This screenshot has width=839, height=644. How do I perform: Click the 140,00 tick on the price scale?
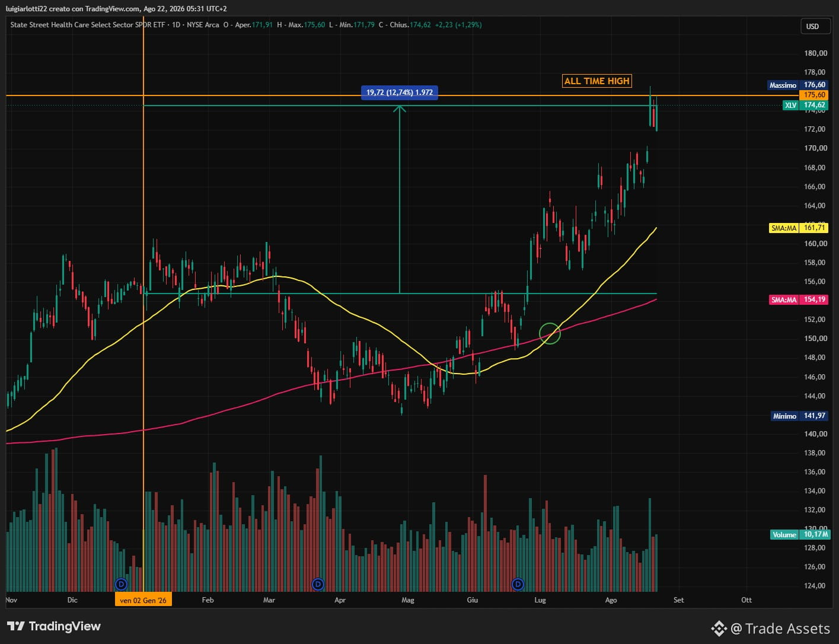pyautogui.click(x=815, y=433)
